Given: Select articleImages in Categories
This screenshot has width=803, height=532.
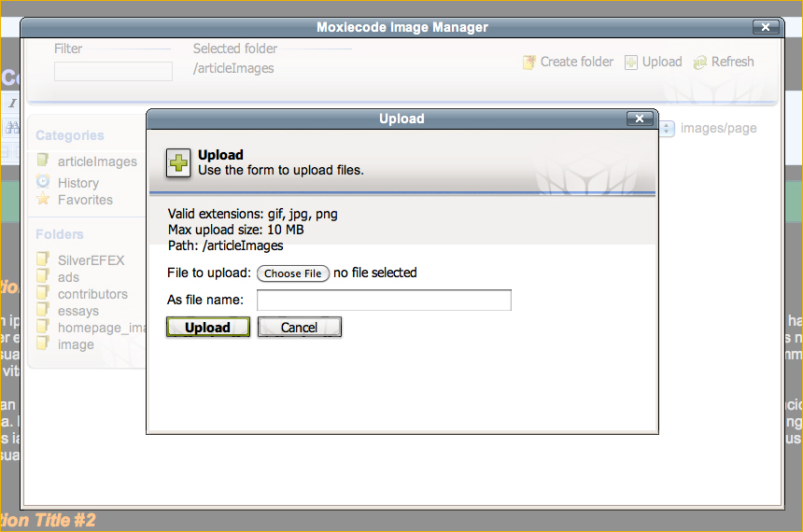Looking at the screenshot, I should click(x=97, y=161).
